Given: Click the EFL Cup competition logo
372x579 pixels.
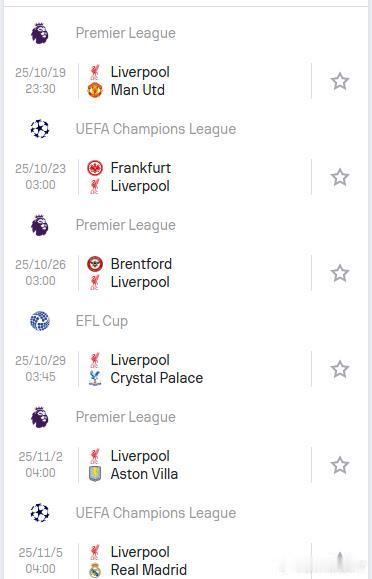Looking at the screenshot, I should pyautogui.click(x=40, y=321).
